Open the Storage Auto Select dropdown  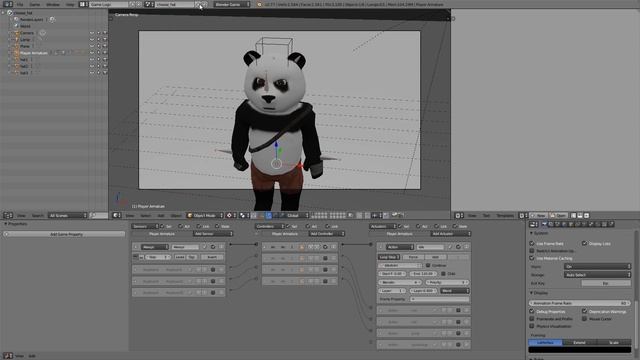point(597,275)
